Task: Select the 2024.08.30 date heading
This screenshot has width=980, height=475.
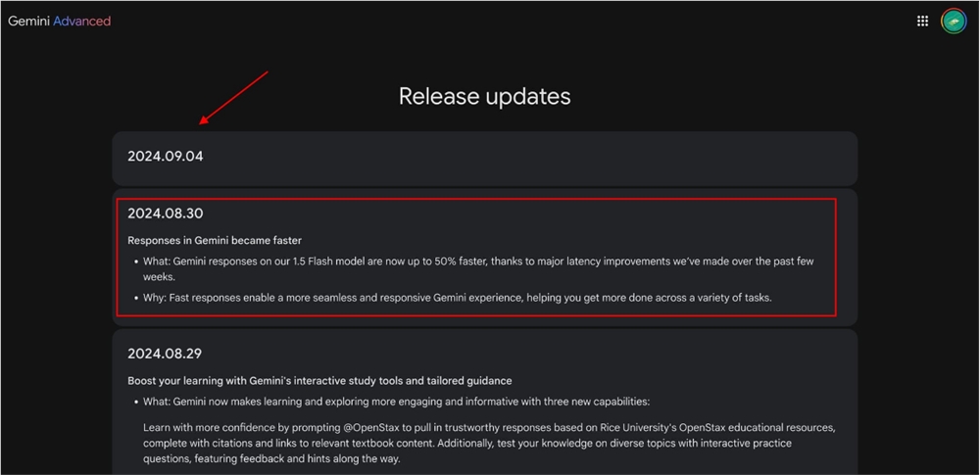Action: (x=166, y=213)
